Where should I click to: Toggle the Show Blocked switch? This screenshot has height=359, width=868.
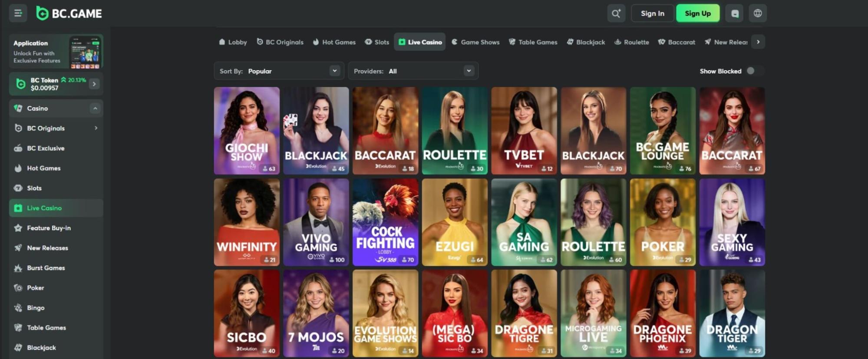pos(755,71)
